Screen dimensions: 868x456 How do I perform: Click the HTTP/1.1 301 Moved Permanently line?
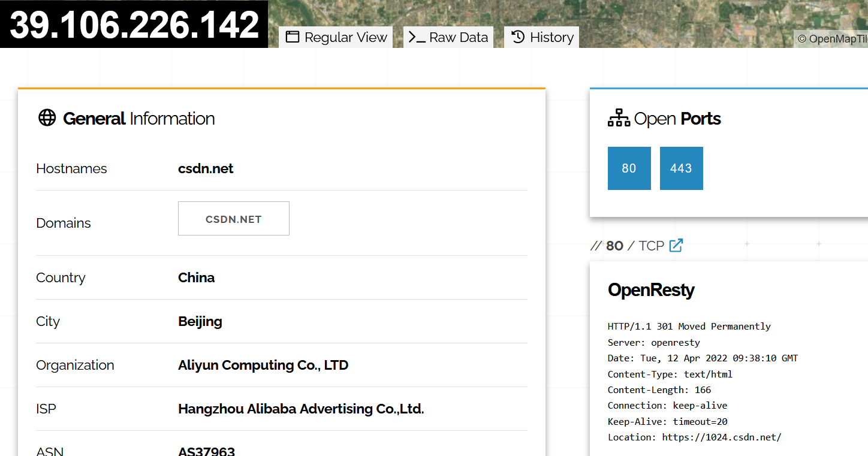pos(689,327)
